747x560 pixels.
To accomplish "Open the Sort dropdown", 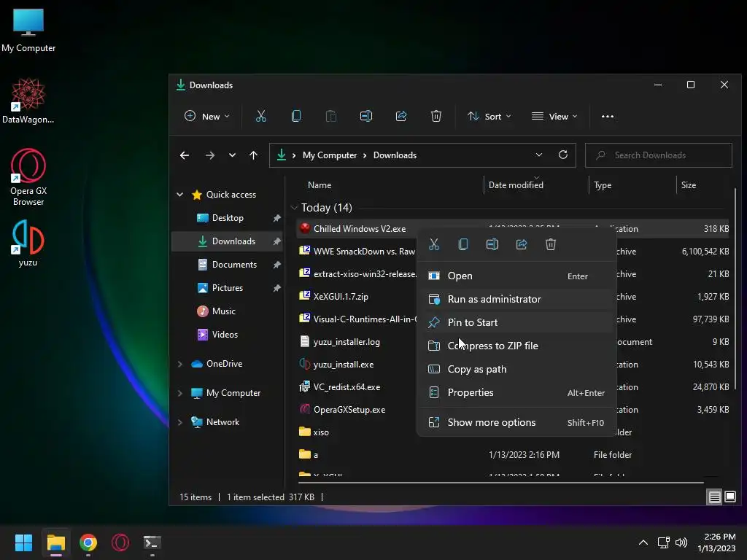I will tap(489, 116).
